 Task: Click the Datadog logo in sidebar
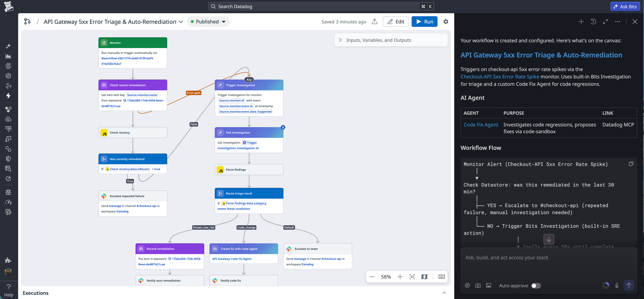9,6
